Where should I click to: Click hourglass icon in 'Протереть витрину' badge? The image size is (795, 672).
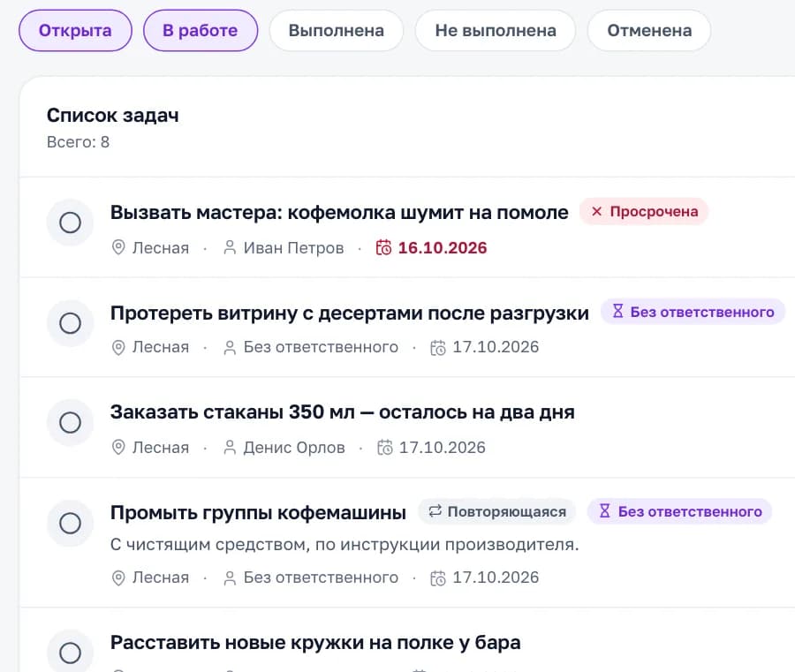coord(617,311)
